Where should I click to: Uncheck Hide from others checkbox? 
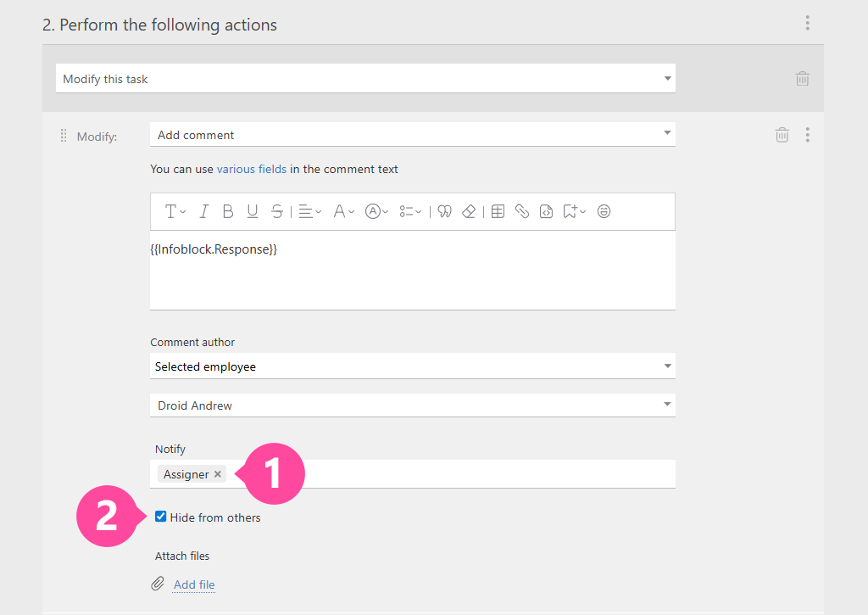tap(160, 517)
